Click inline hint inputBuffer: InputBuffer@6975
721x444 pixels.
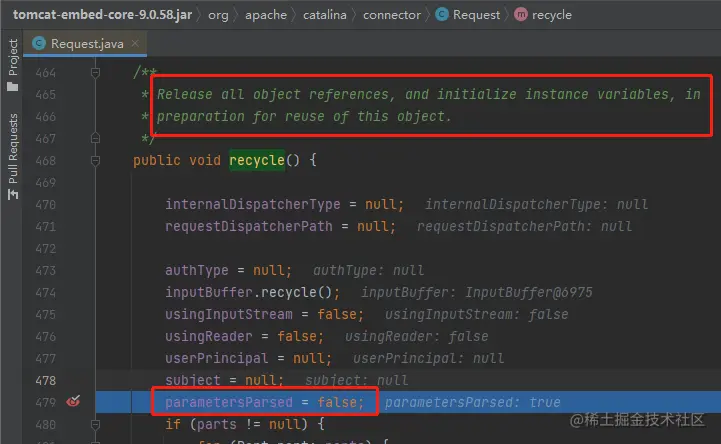476,292
